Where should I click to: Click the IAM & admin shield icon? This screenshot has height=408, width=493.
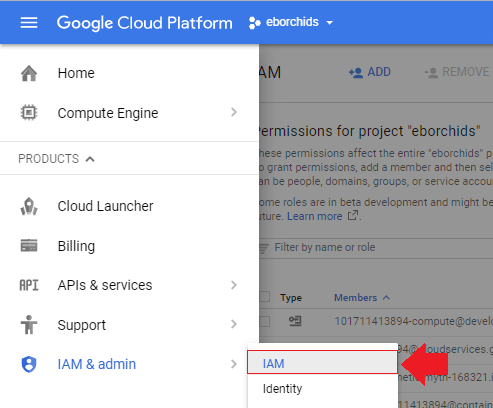[29, 364]
